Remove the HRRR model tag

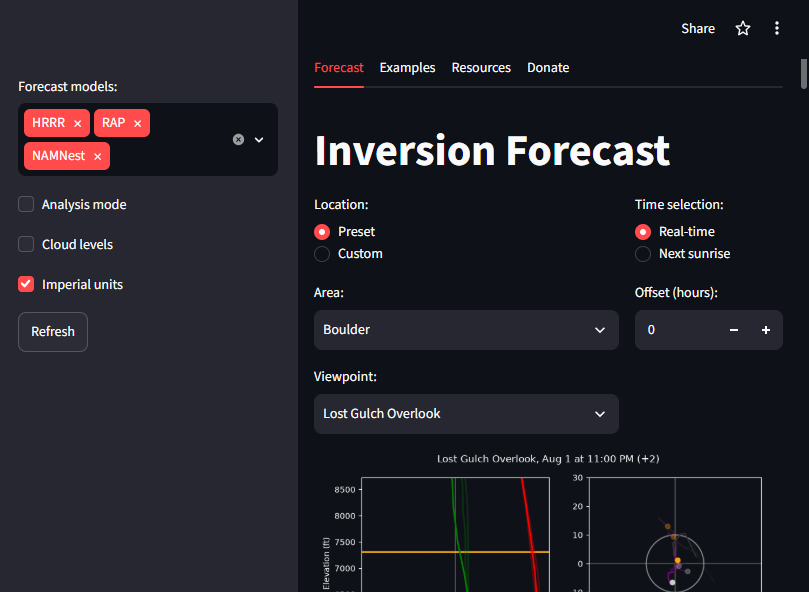pos(77,123)
